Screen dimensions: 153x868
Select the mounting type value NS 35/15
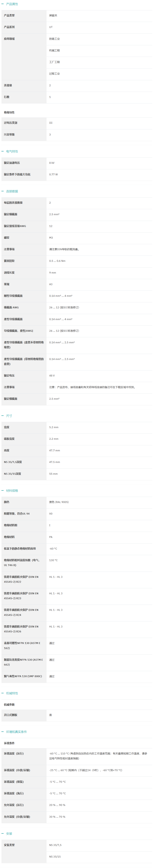(x=55, y=856)
